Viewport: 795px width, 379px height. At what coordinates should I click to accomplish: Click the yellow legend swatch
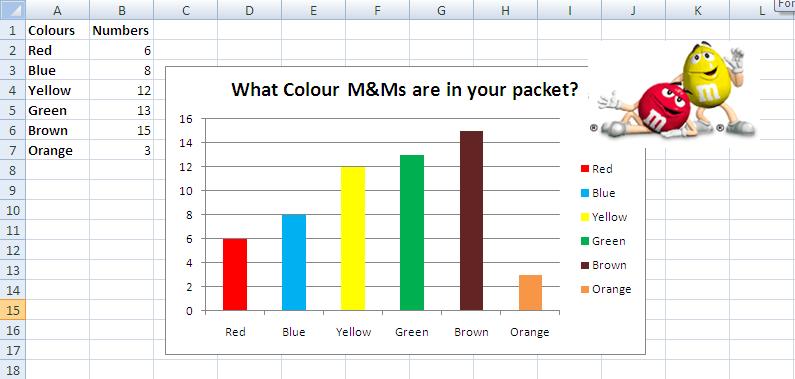(x=585, y=217)
